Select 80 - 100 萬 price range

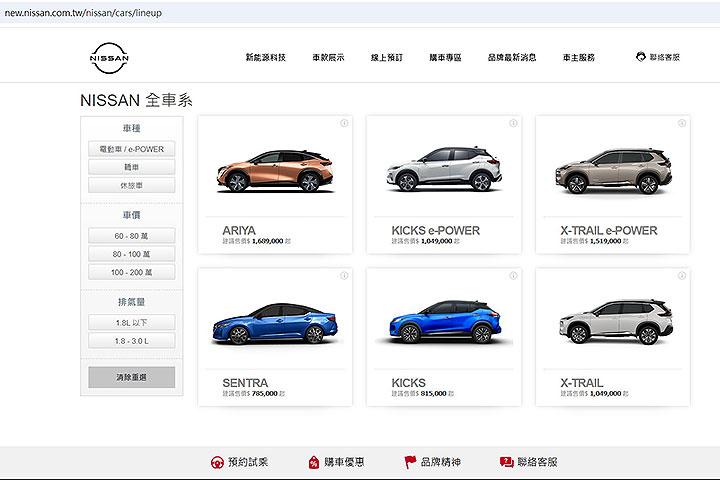[131, 254]
